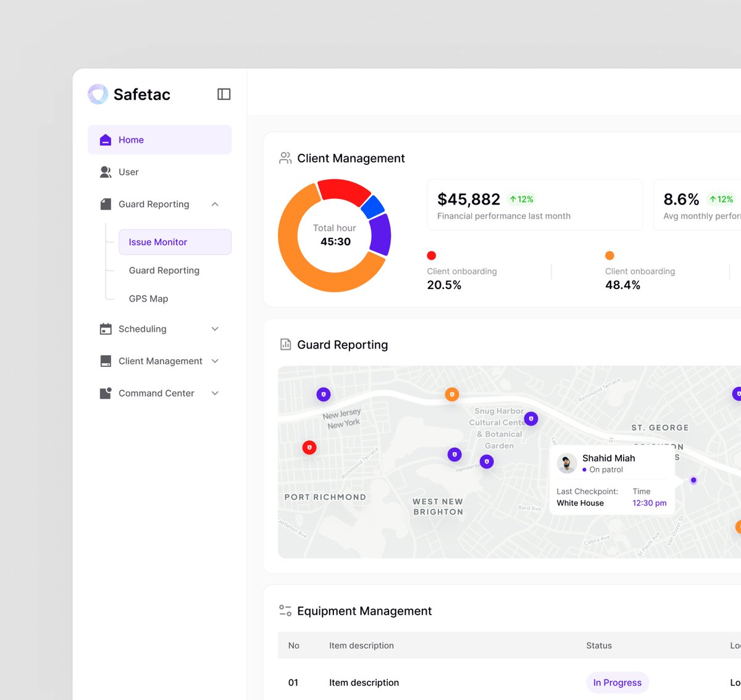The image size is (741, 700).
Task: Select the Guard Reporting submenu item
Action: tap(164, 270)
